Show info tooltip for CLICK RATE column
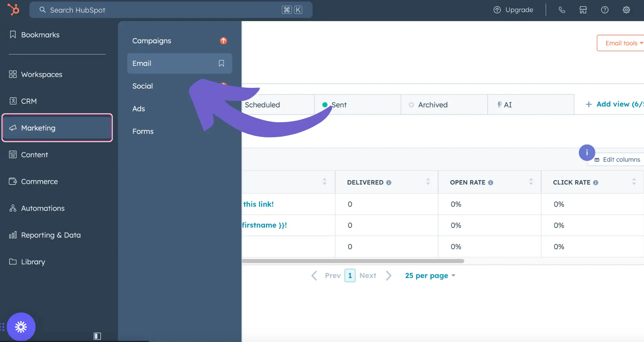The image size is (644, 342). 596,183
